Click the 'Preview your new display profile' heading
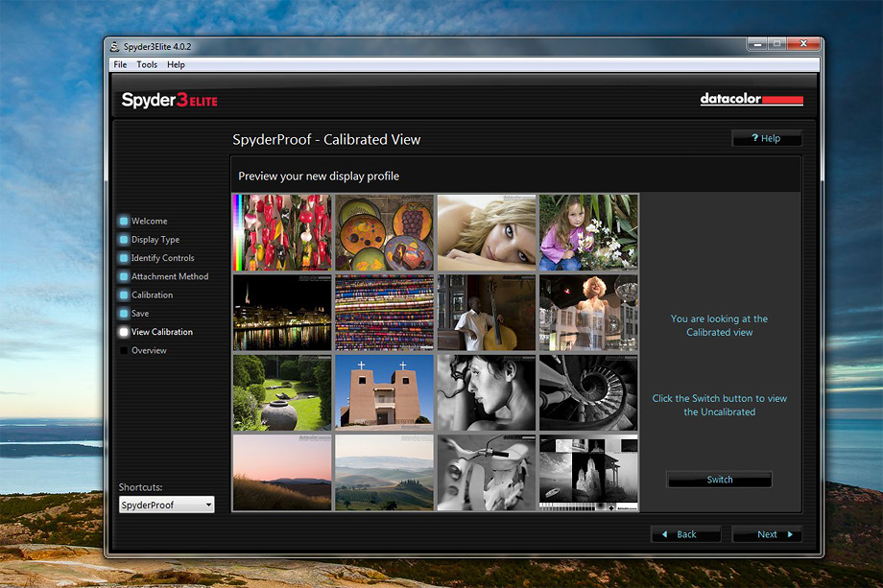This screenshot has width=883, height=588. tap(319, 176)
